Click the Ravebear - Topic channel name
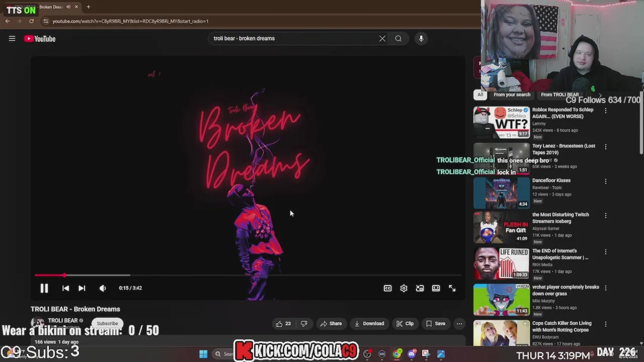This screenshot has height=362, width=644. tap(547, 188)
